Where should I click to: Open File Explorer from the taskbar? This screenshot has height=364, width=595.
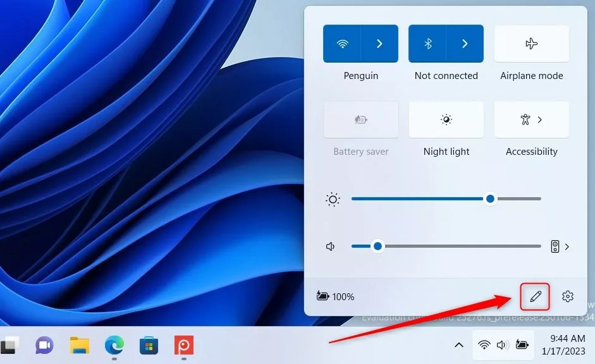click(x=78, y=346)
